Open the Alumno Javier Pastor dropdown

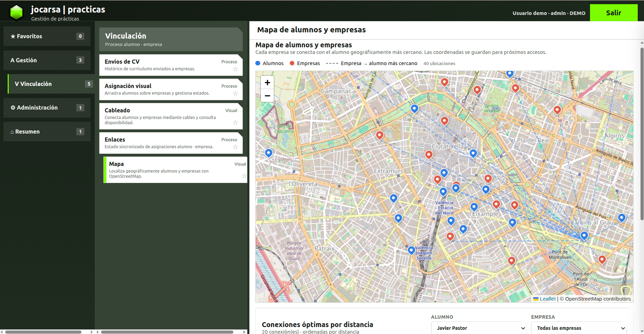tap(479, 328)
